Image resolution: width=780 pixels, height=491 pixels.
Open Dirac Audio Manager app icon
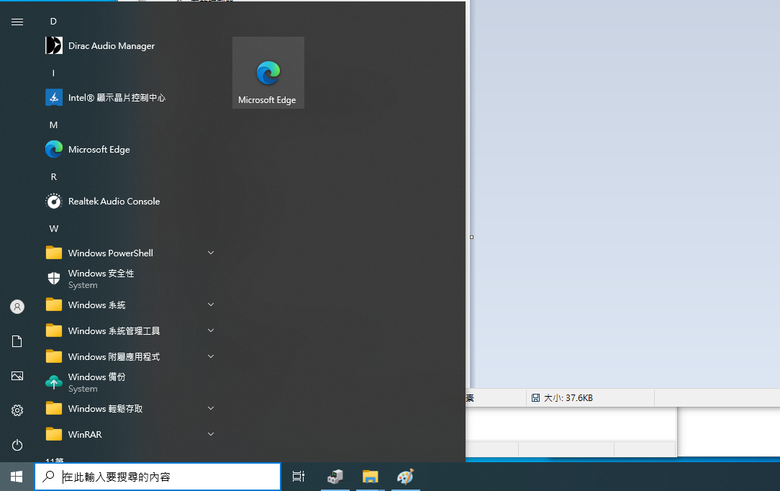54,46
